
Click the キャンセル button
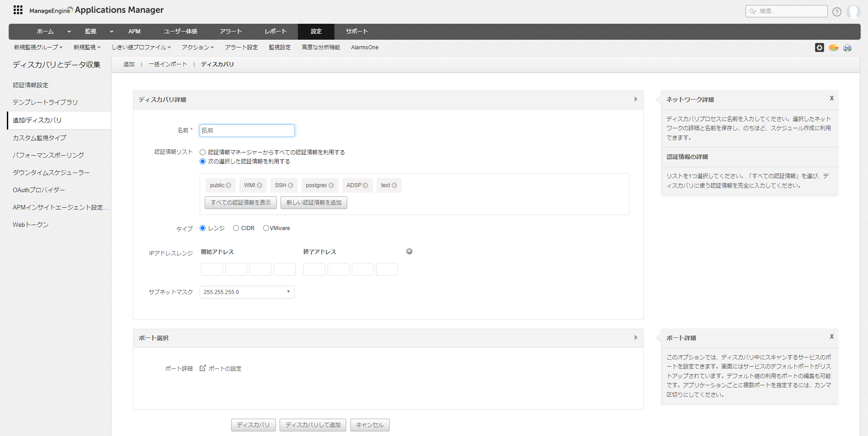[370, 425]
